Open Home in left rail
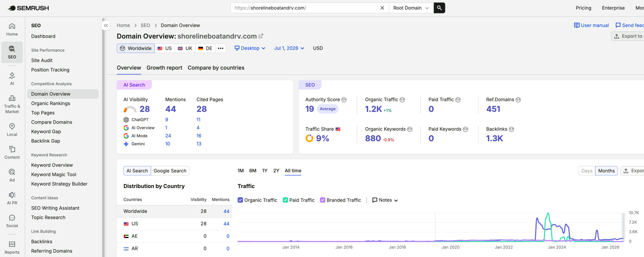 (x=12, y=30)
